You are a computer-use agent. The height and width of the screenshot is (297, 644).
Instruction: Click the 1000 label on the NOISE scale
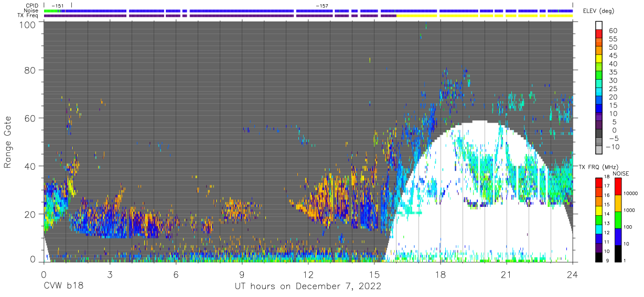click(x=629, y=211)
